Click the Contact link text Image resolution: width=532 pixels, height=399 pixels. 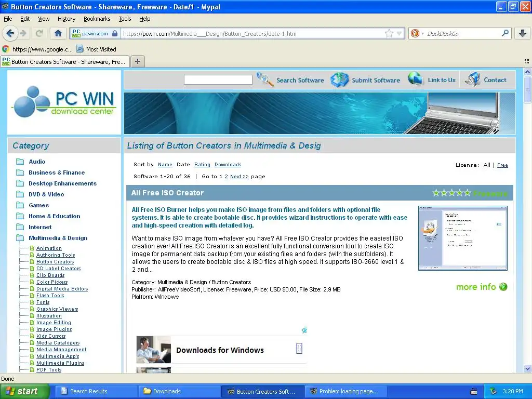click(495, 79)
